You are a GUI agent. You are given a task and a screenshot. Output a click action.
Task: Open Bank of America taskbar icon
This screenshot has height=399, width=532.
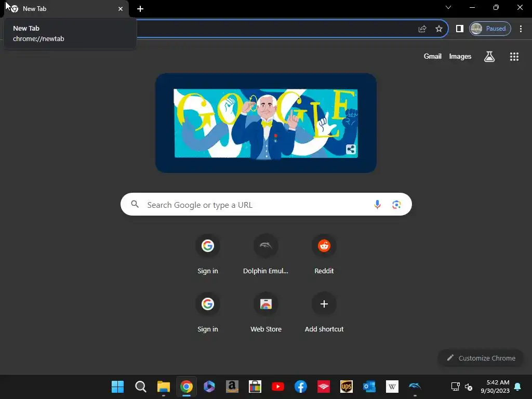point(323,387)
